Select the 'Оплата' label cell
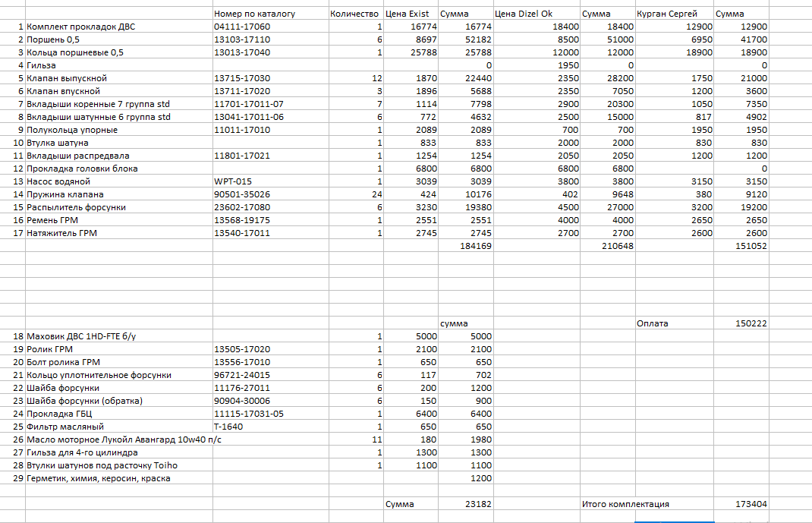 click(675, 323)
